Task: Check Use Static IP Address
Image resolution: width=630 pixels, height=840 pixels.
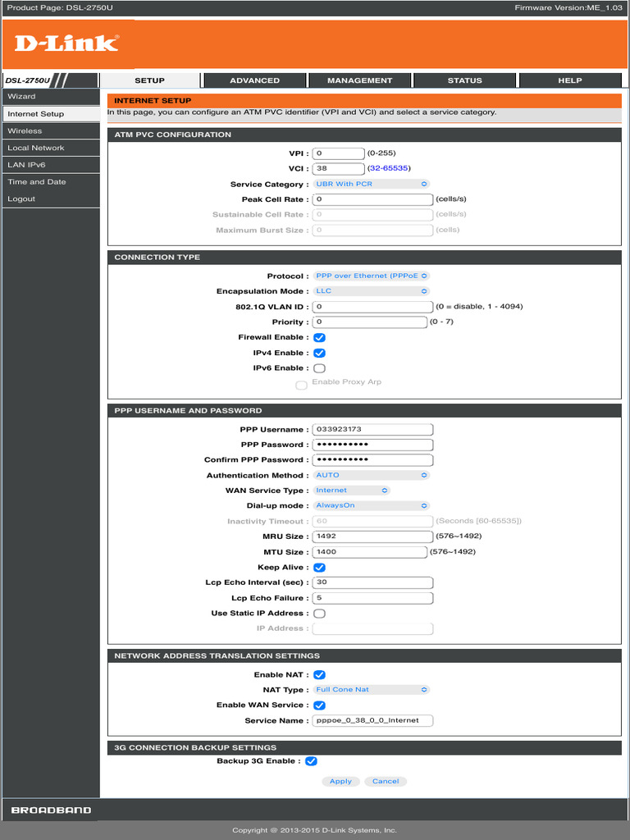Action: coord(319,614)
